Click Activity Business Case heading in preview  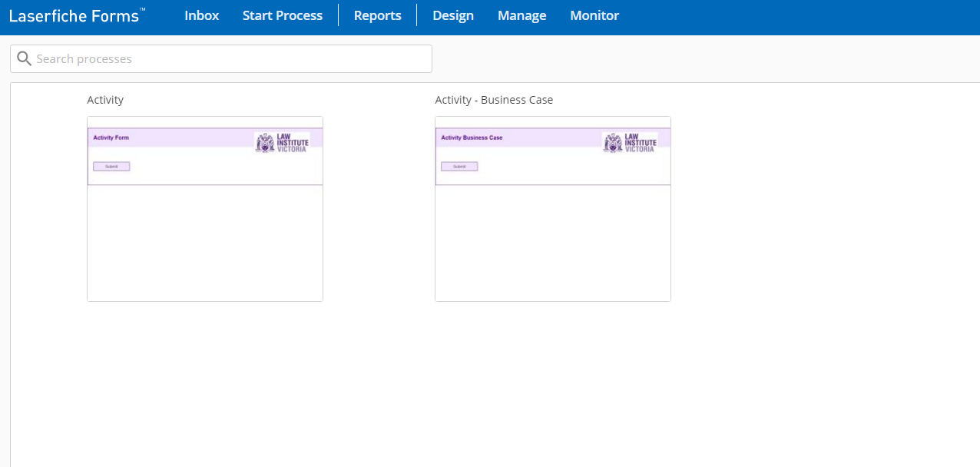(472, 138)
